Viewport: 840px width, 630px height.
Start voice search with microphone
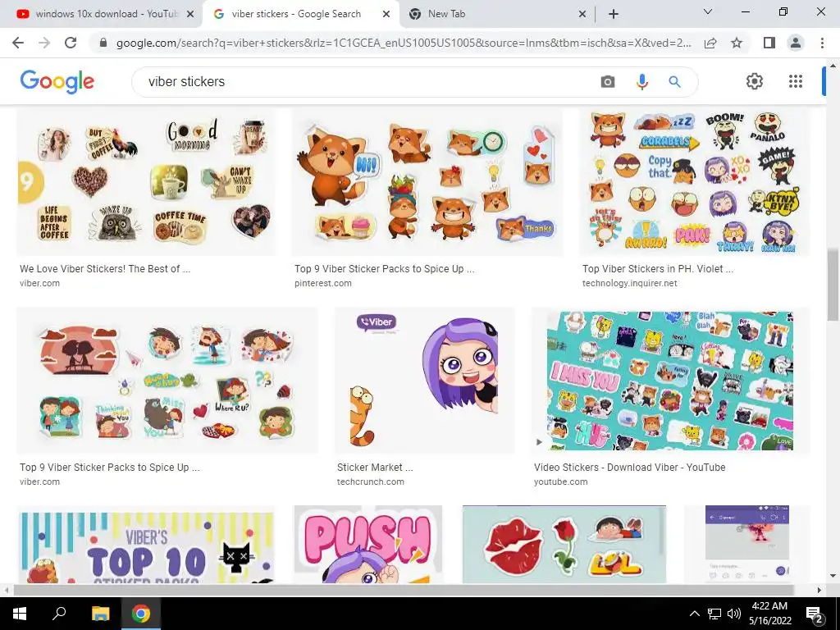641,82
